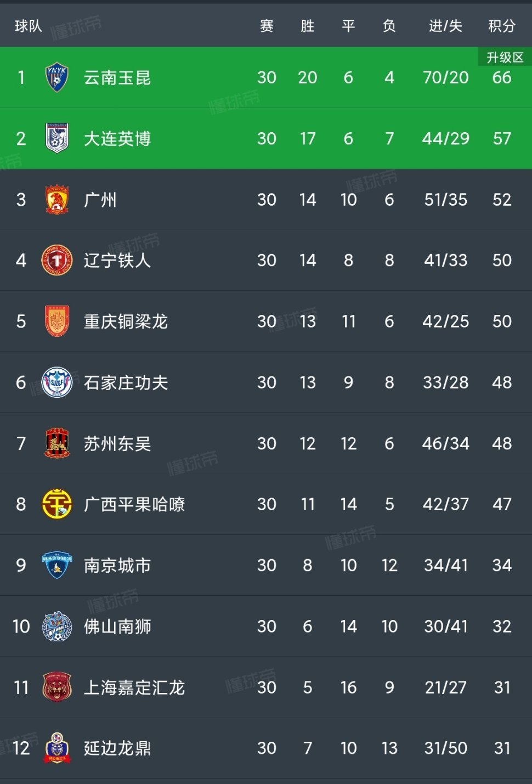Select the 南京城市 shield icon
This screenshot has height=784, width=532.
tap(57, 565)
